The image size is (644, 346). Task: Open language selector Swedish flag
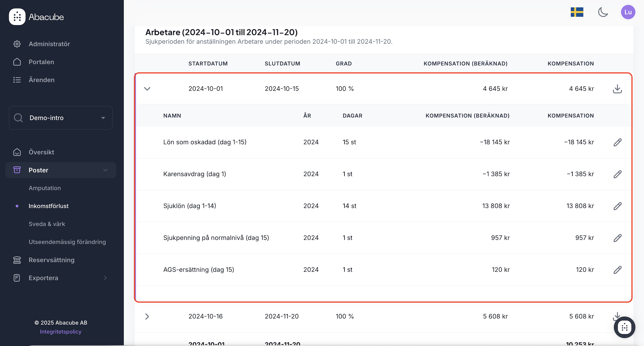pos(577,12)
